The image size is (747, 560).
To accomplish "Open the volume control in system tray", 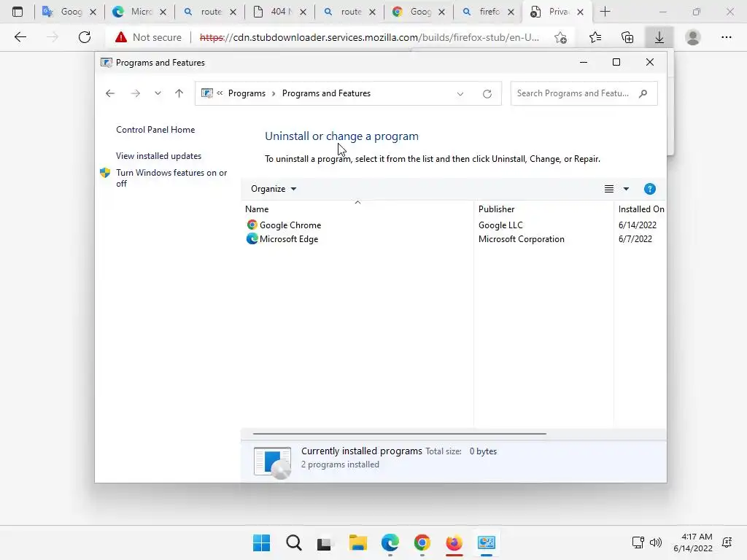I will pyautogui.click(x=656, y=542).
